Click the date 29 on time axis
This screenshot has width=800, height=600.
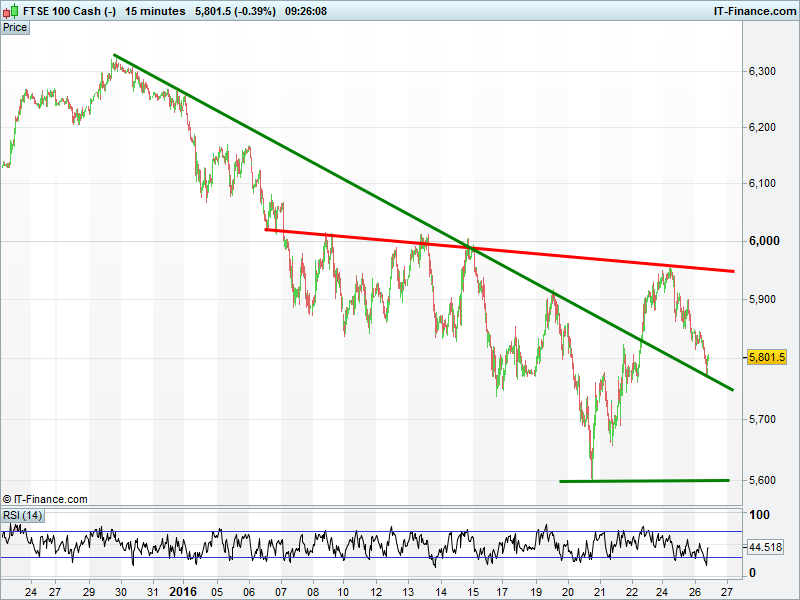(89, 592)
